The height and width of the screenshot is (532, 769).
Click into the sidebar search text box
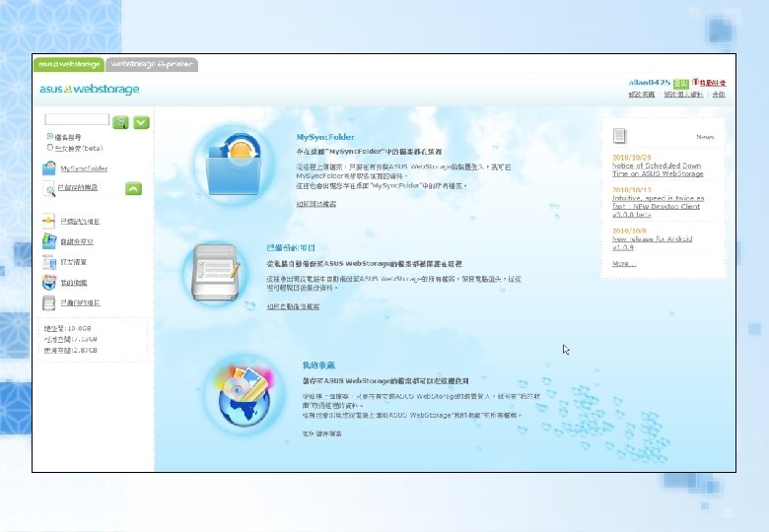[77, 119]
